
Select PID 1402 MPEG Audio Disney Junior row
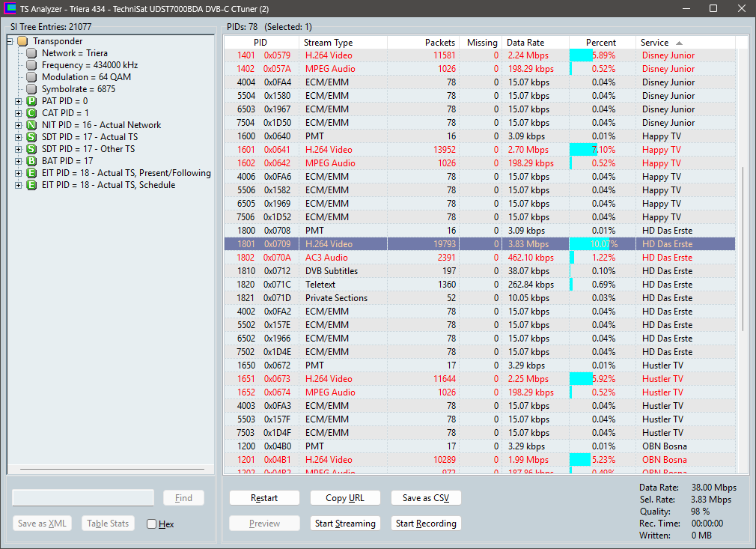point(479,69)
